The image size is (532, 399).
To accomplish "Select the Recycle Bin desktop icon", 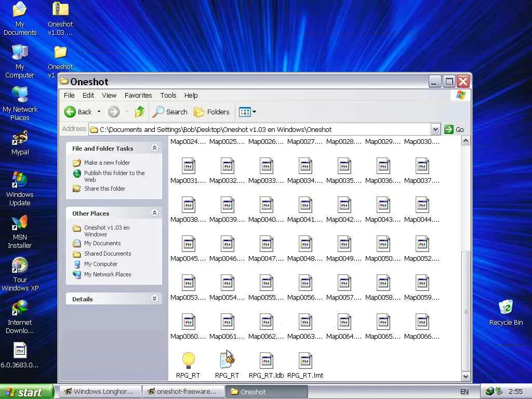I will (506, 312).
